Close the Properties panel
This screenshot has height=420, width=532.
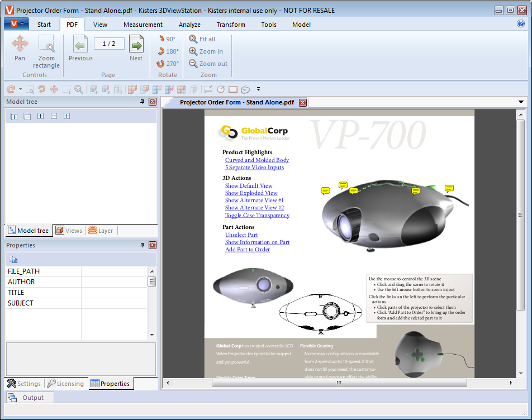[153, 245]
